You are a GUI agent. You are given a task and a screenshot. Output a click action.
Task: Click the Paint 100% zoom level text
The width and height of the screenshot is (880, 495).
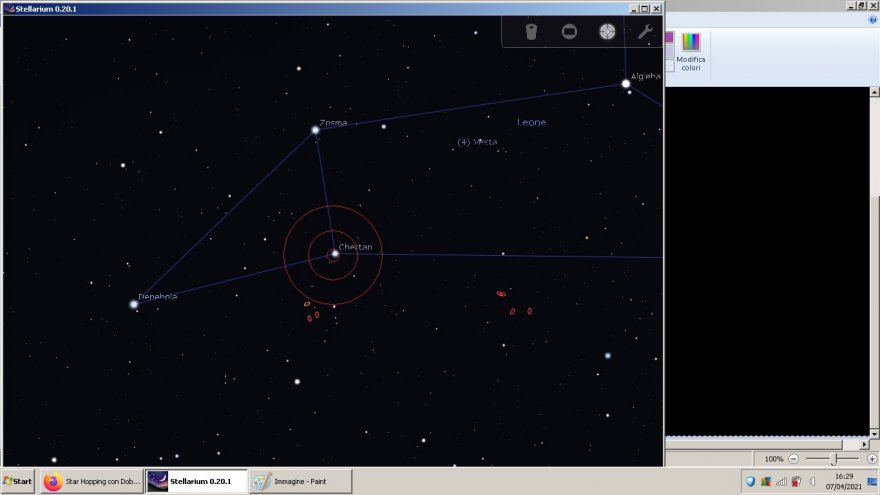point(773,459)
